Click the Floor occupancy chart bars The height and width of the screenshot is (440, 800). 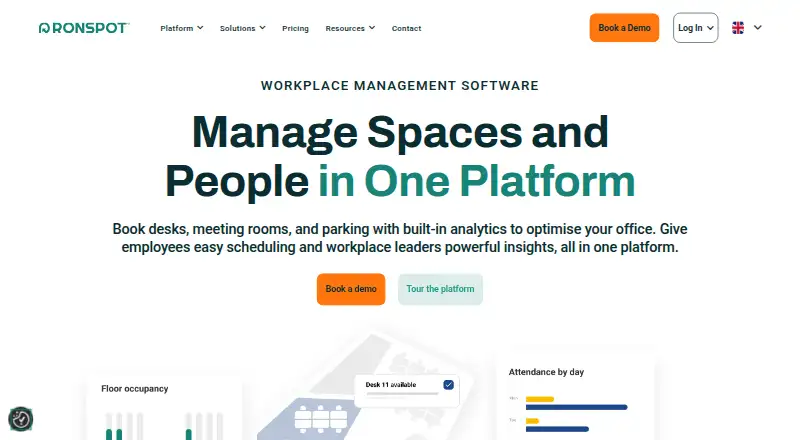point(163,425)
